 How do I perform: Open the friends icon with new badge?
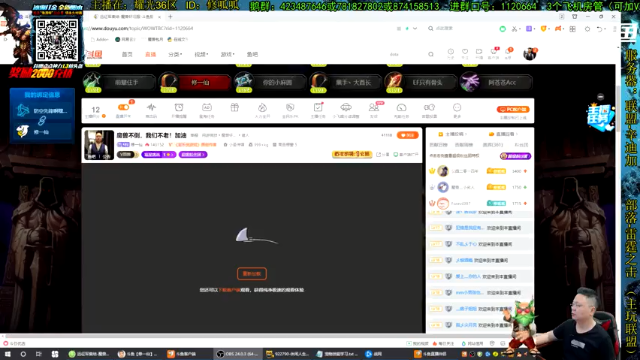pos(373,107)
